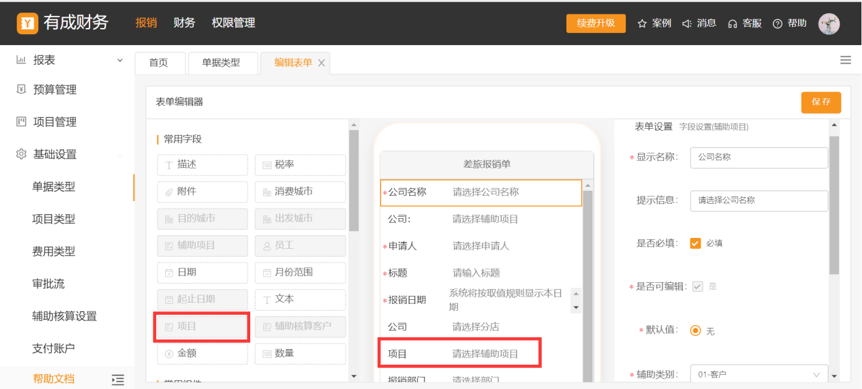Select the 目的城市 field
Viewport: 862px width, 389px height.
click(x=202, y=219)
